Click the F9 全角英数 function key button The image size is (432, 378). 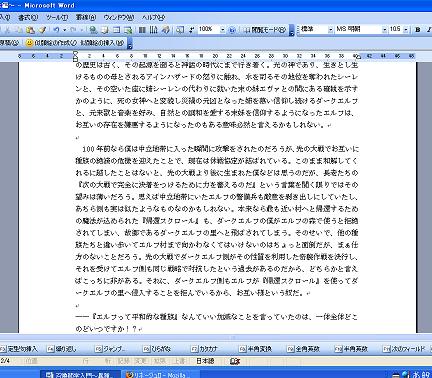click(x=304, y=349)
